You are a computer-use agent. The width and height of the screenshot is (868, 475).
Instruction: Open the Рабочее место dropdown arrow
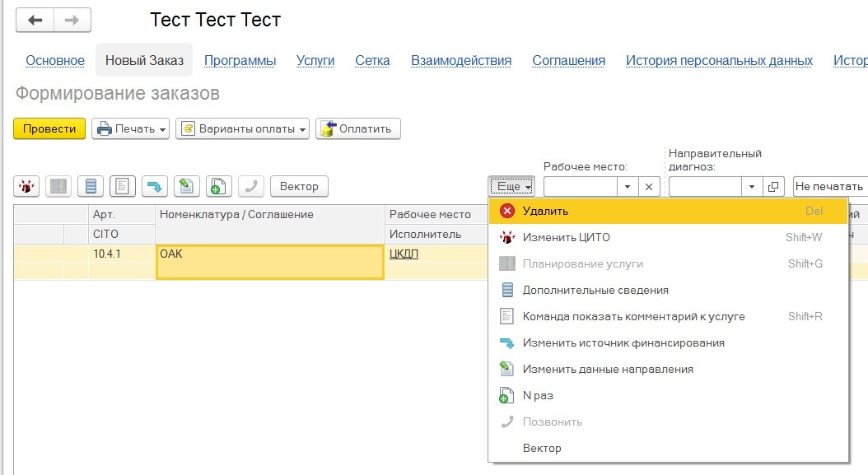pyautogui.click(x=628, y=187)
